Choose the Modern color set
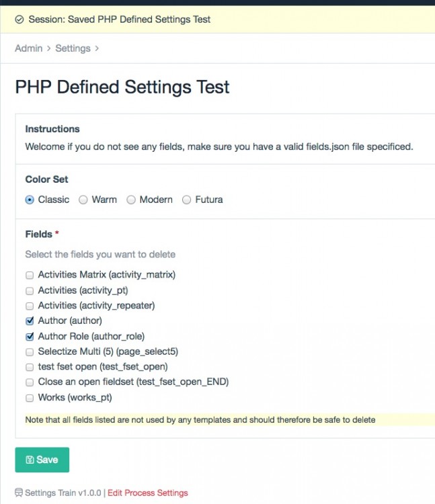 (131, 200)
